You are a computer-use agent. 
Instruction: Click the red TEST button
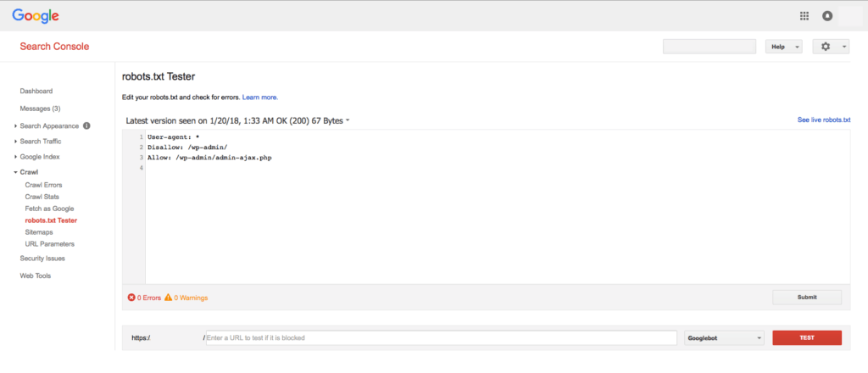click(x=807, y=337)
